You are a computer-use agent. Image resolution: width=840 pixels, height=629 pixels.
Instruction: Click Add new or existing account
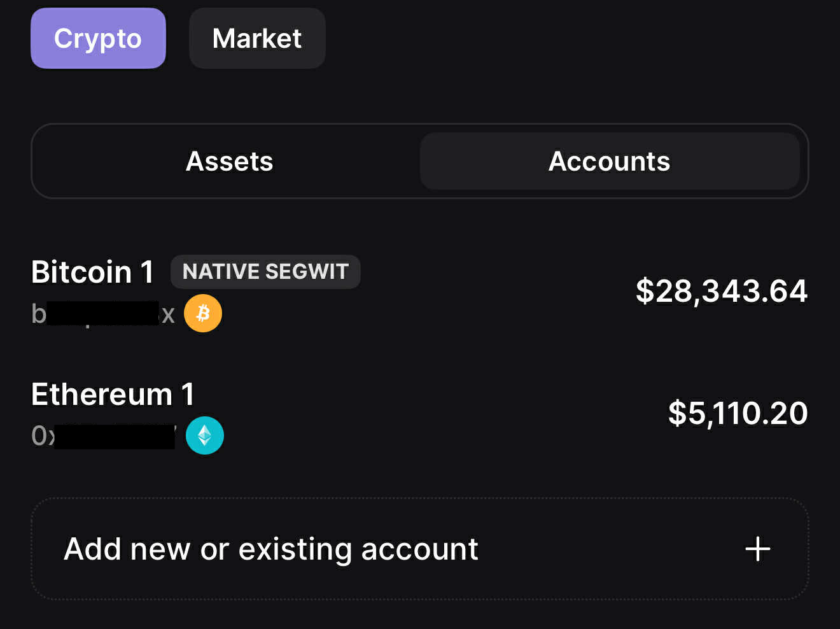[x=271, y=549]
